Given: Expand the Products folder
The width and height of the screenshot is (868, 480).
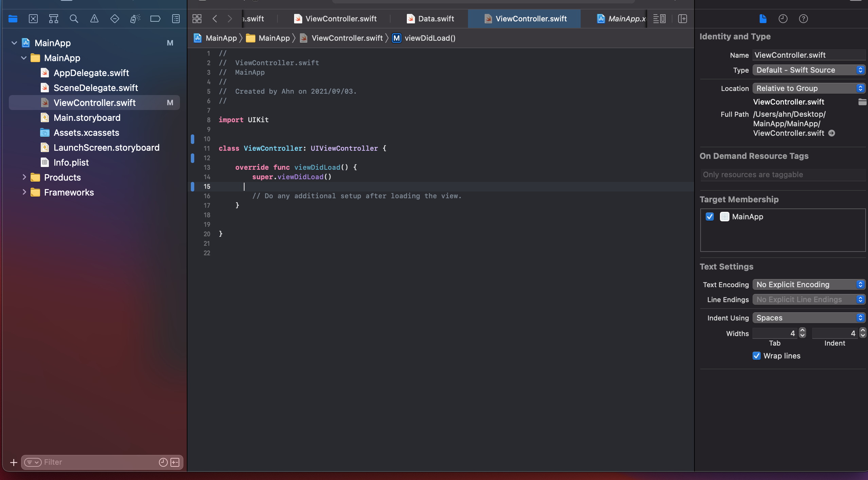Looking at the screenshot, I should pos(24,177).
